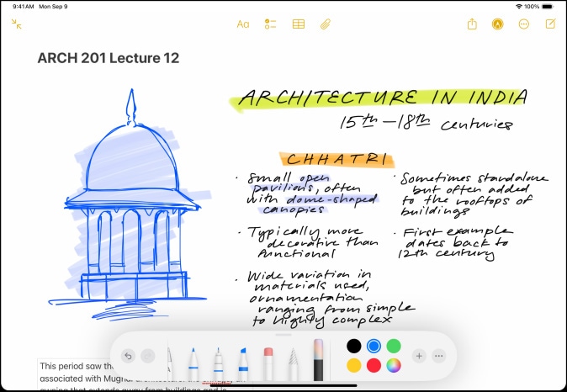Create a new note with compose icon

[549, 24]
